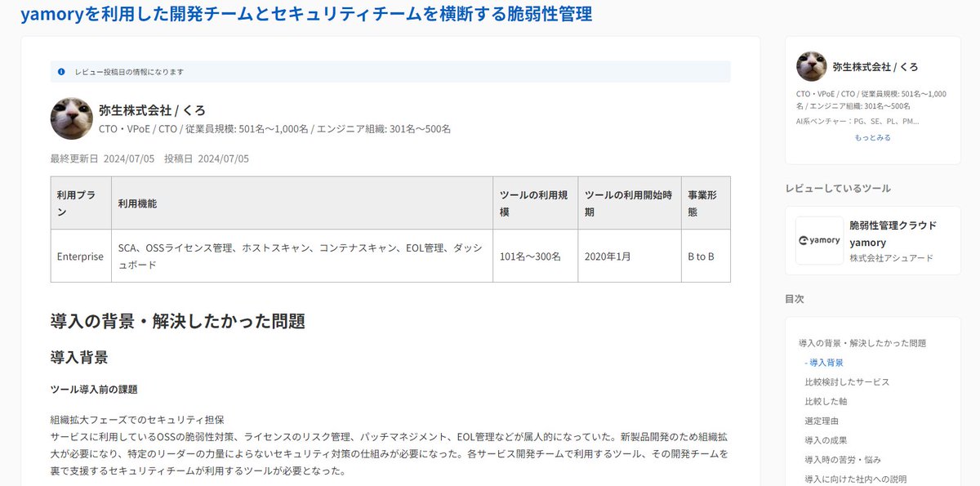980x486 pixels.
Task: Click the 導入の背景・解決したかった問題 heading
Action: (178, 321)
